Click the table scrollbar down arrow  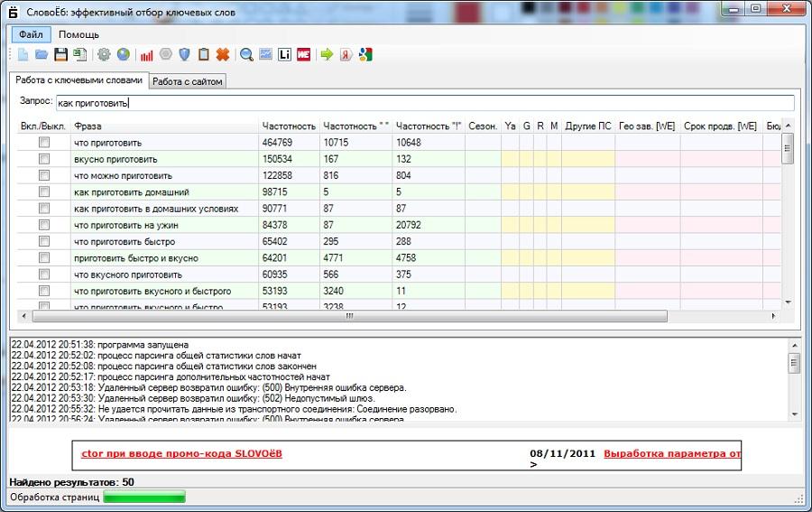click(x=788, y=303)
